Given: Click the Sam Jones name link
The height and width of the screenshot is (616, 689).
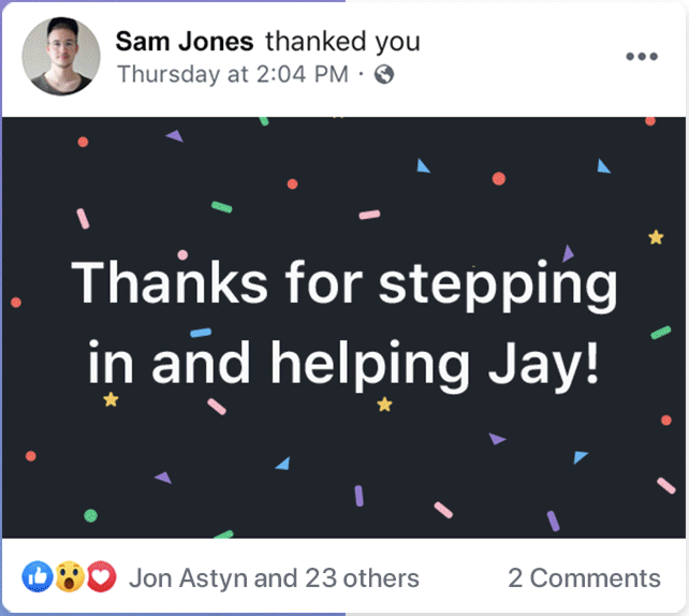Looking at the screenshot, I should click(184, 41).
